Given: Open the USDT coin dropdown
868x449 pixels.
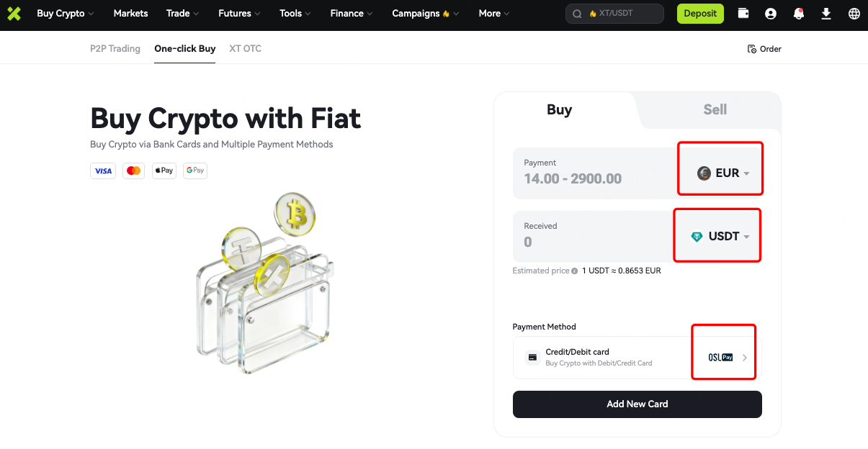Looking at the screenshot, I should 720,237.
